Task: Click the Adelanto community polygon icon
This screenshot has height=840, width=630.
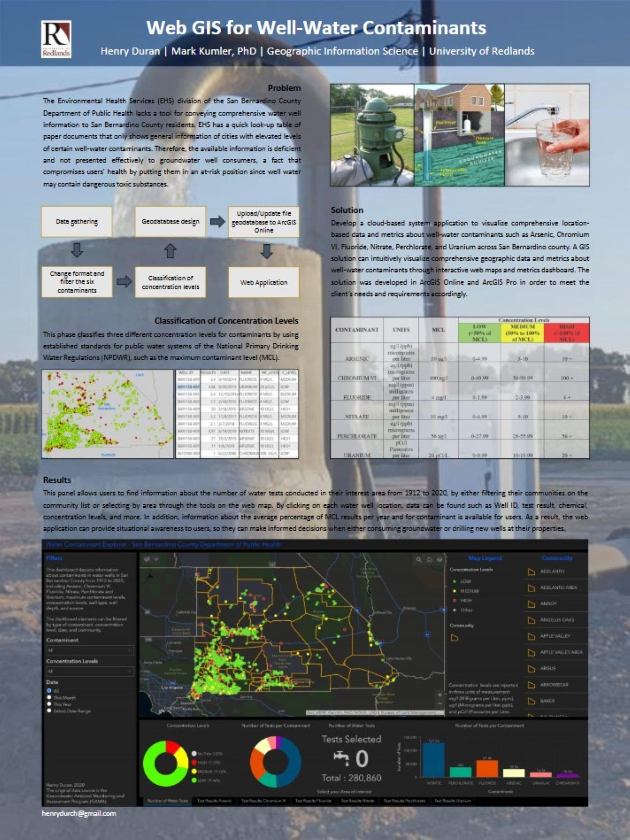Action: coord(532,572)
